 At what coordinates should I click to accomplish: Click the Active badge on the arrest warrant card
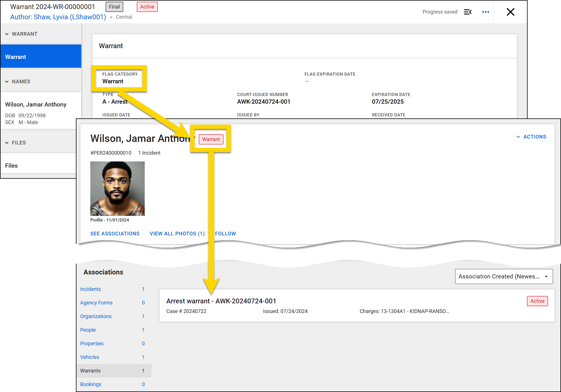click(x=537, y=301)
